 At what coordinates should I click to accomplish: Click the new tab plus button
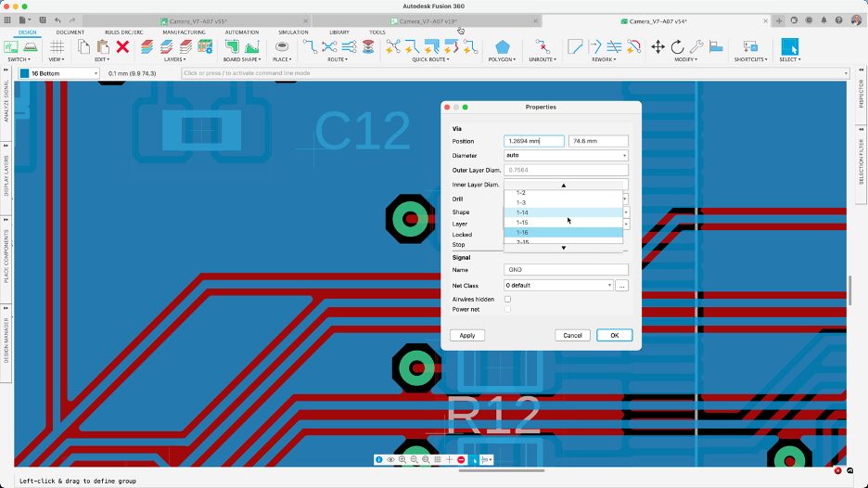pos(779,20)
